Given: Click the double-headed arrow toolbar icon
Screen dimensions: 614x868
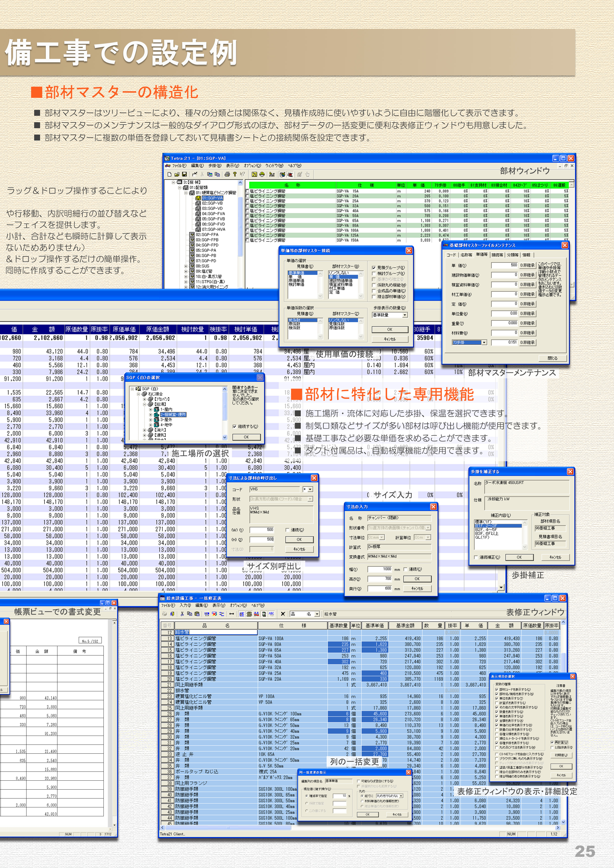Looking at the screenshot, I should point(231,614).
